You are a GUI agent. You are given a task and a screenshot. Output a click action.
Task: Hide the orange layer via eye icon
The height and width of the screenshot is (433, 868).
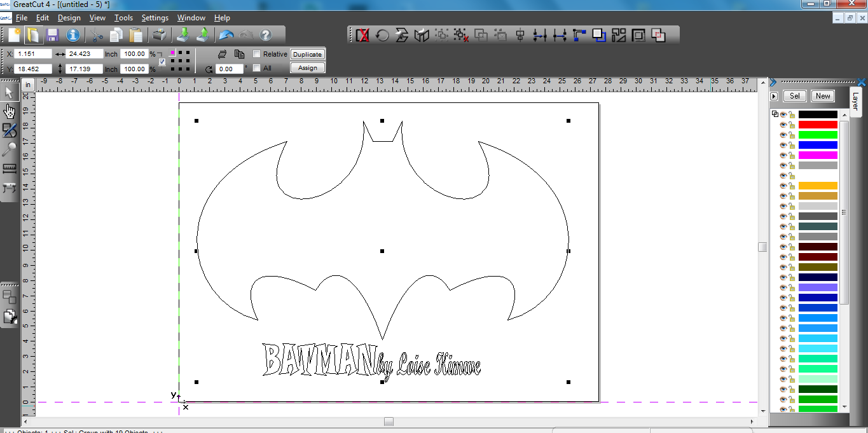pyautogui.click(x=783, y=186)
